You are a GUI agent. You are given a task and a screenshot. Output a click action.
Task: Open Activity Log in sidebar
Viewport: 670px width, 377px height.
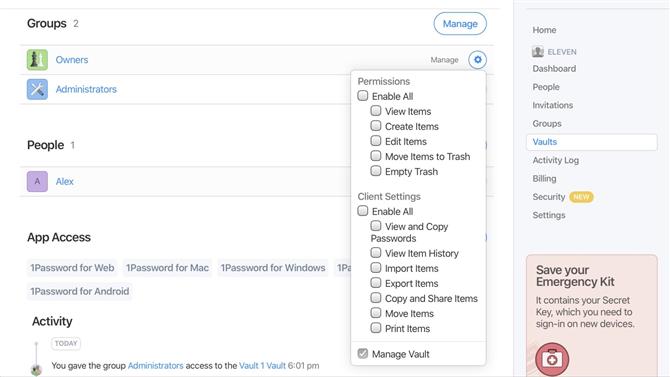click(555, 160)
